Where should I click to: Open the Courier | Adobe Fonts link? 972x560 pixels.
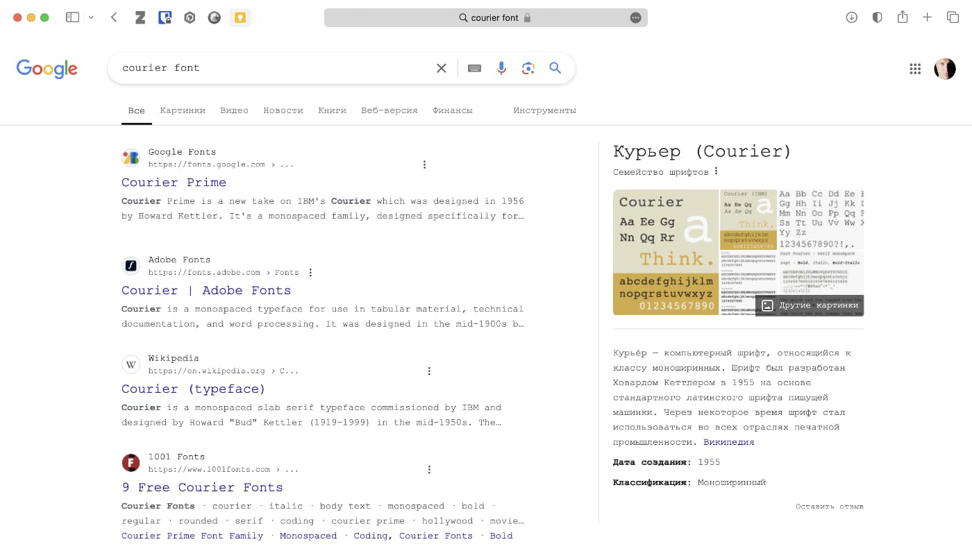pyautogui.click(x=206, y=291)
